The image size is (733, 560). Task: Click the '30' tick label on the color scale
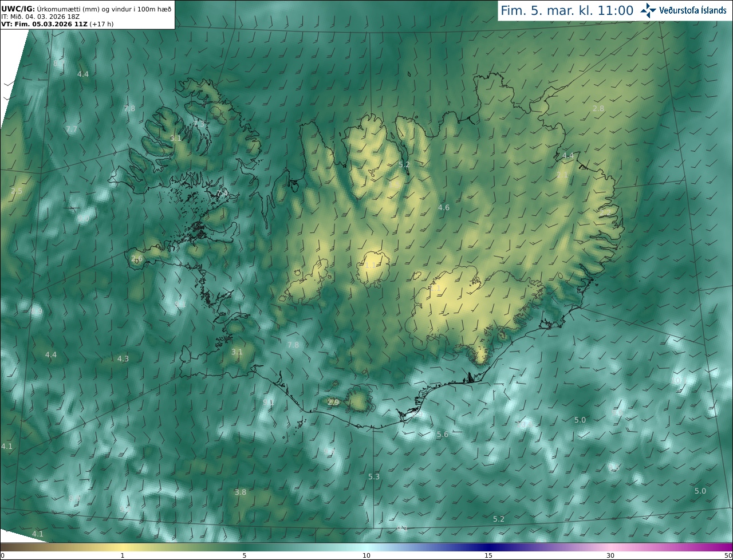(610, 556)
